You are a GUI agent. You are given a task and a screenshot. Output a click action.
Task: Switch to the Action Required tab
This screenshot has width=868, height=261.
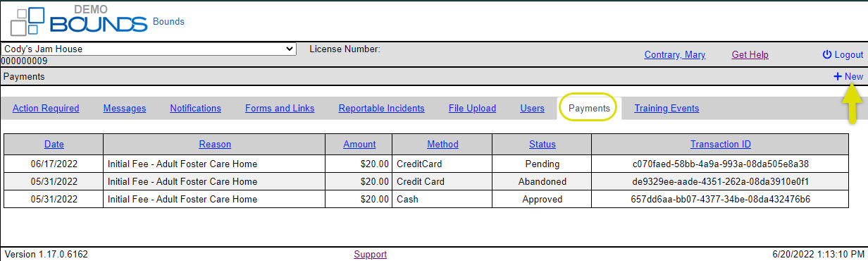(x=46, y=108)
